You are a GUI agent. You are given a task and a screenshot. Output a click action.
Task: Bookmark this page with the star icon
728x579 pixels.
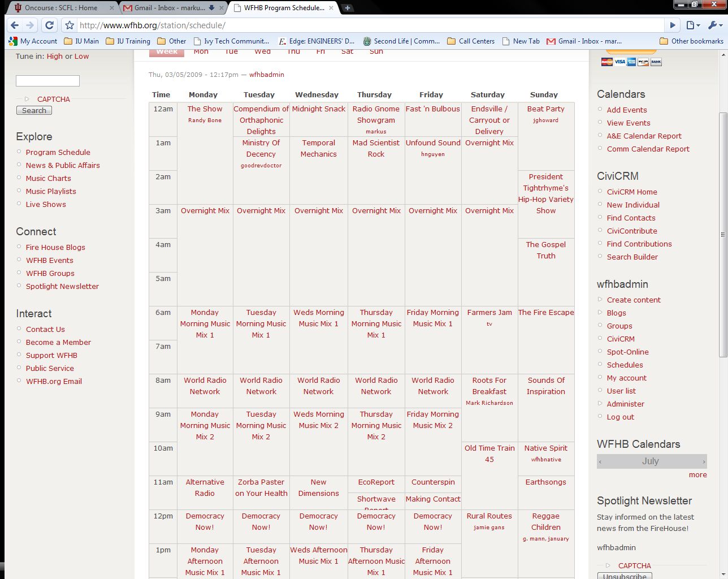[70, 25]
